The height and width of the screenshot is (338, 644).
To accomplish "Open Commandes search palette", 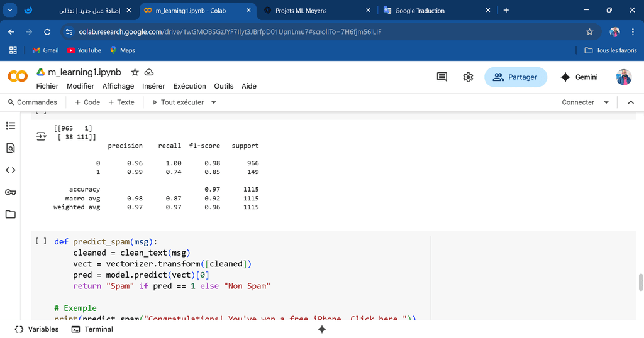I will click(x=33, y=102).
